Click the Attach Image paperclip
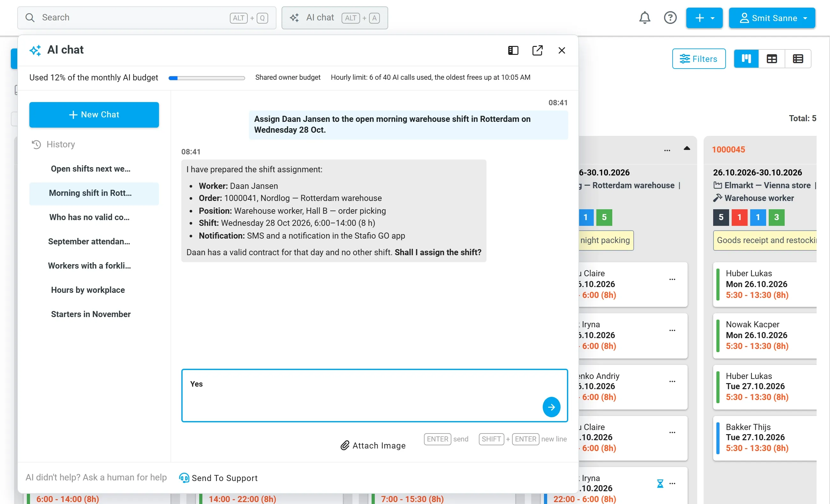 coord(373,445)
